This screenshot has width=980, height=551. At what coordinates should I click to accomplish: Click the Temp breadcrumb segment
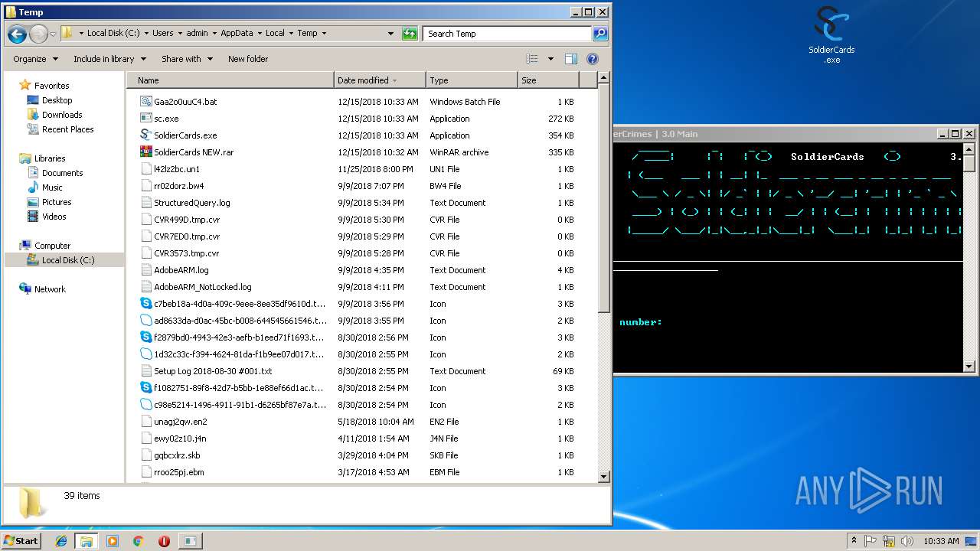307,34
